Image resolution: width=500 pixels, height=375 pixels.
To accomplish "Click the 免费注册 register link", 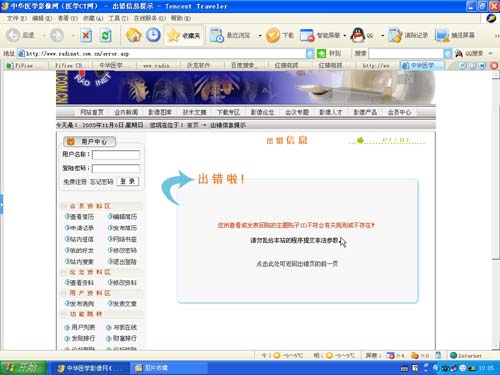I will [x=75, y=182].
